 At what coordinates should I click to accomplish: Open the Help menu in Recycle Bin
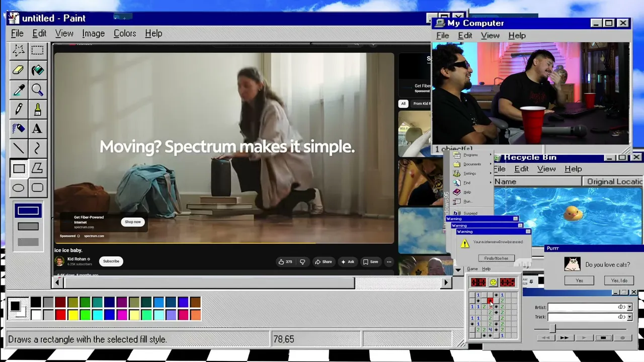573,169
